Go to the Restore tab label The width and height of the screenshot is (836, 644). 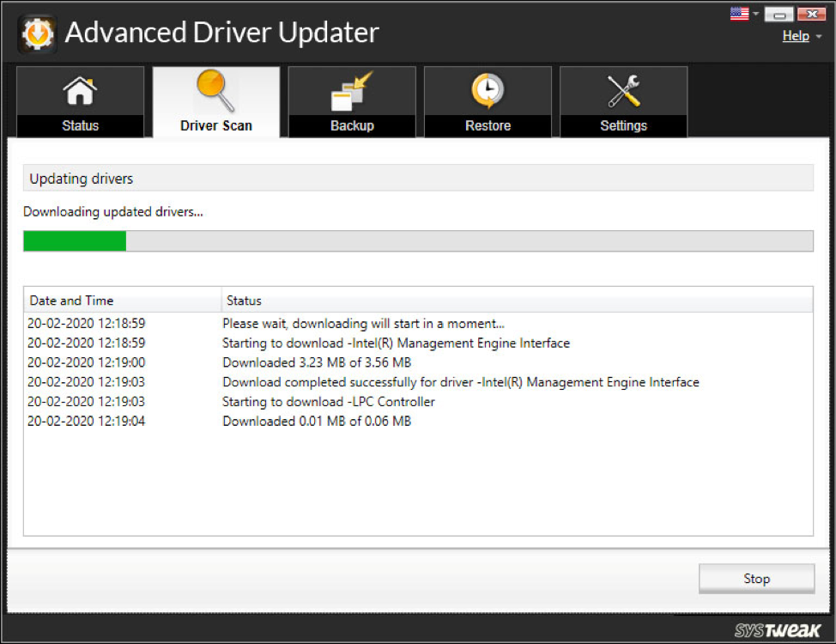[488, 126]
